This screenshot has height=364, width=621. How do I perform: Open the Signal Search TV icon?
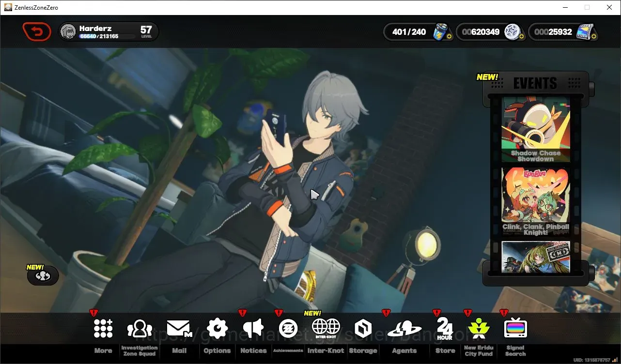515,329
